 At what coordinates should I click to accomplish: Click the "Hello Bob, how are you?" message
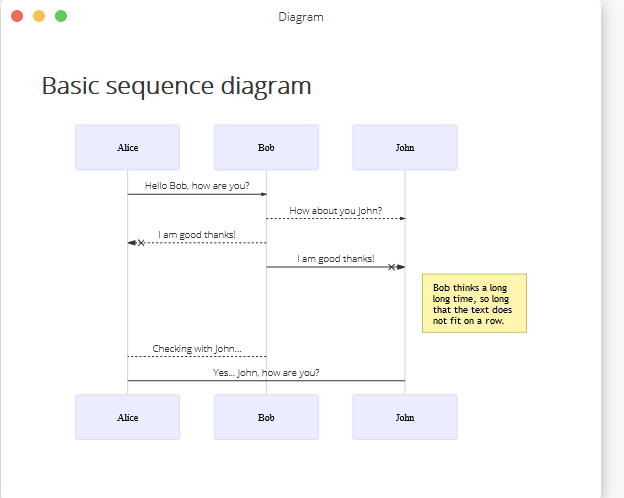pyautogui.click(x=197, y=186)
